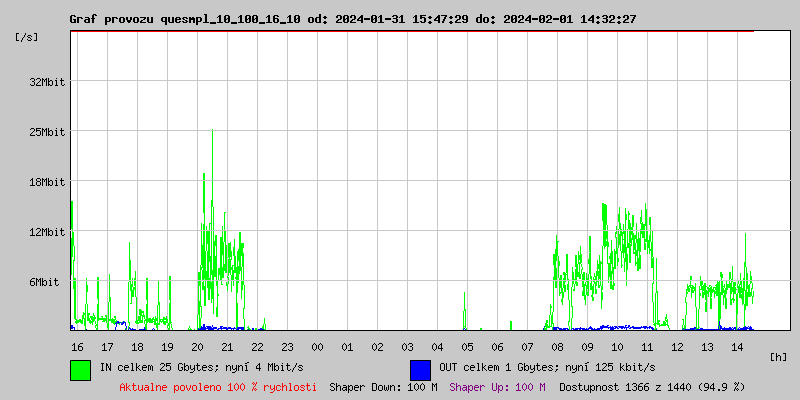This screenshot has height=400, width=800.
Task: Click the blue OUT legend color box
Action: (420, 369)
